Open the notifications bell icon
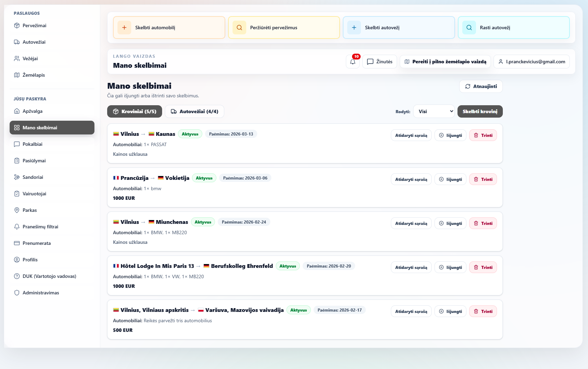Image resolution: width=588 pixels, height=369 pixels. pos(353,62)
